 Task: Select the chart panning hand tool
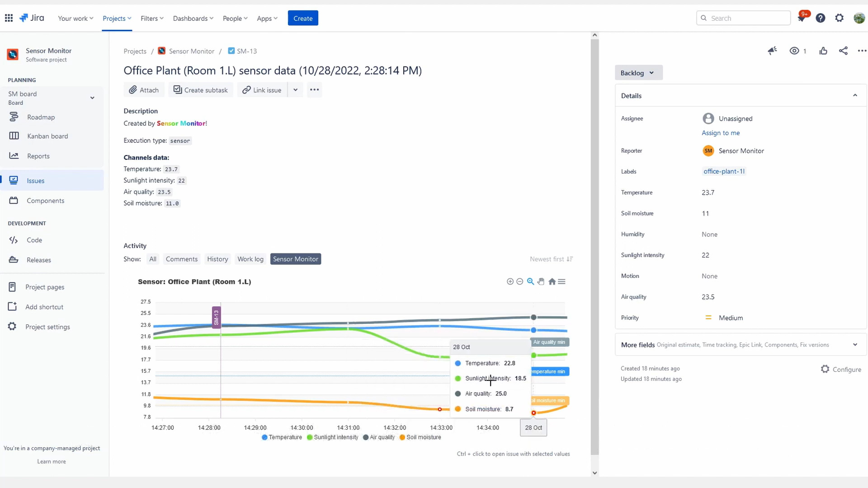tap(541, 282)
